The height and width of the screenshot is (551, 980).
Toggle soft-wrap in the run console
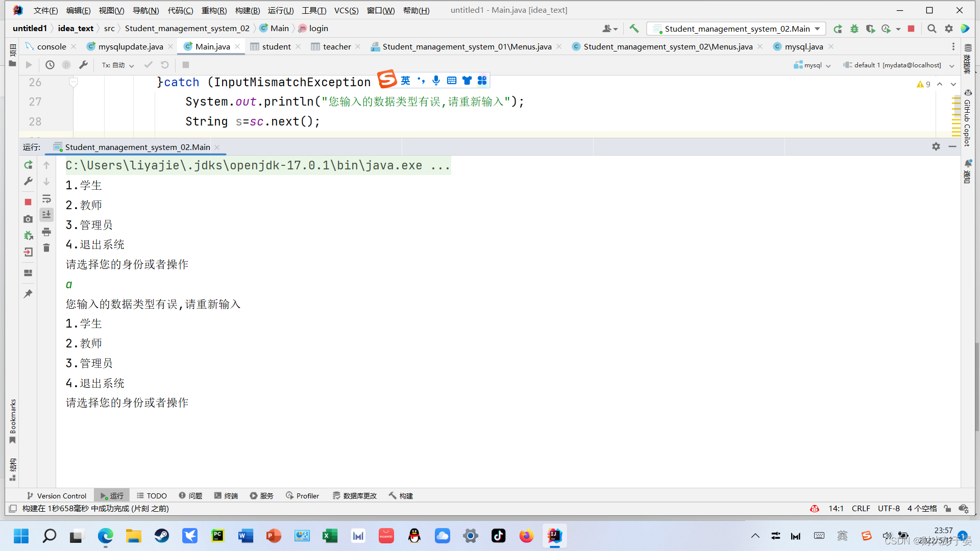click(x=46, y=198)
